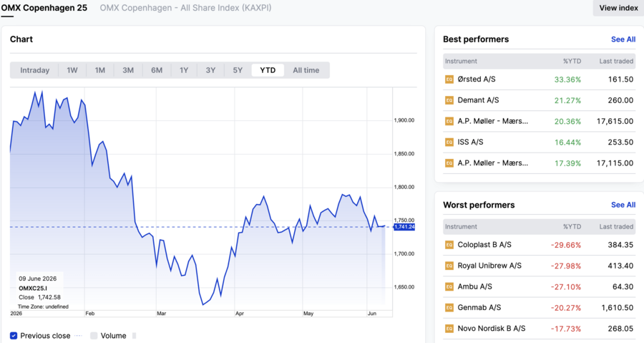Open the Novo Nordisk B A/S instrument
This screenshot has width=644, height=343.
(492, 329)
